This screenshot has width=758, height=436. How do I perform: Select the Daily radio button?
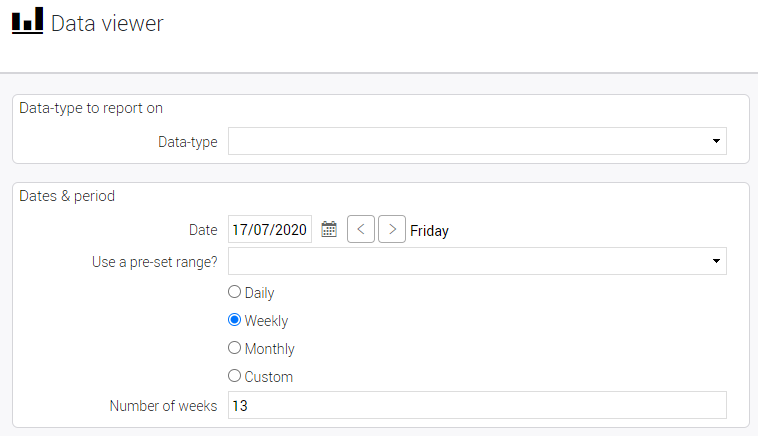pos(235,293)
